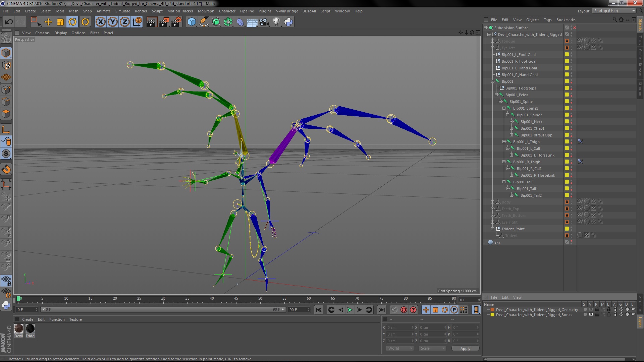
Task: Collapse Bip001_Tail tree node
Action: [504, 182]
